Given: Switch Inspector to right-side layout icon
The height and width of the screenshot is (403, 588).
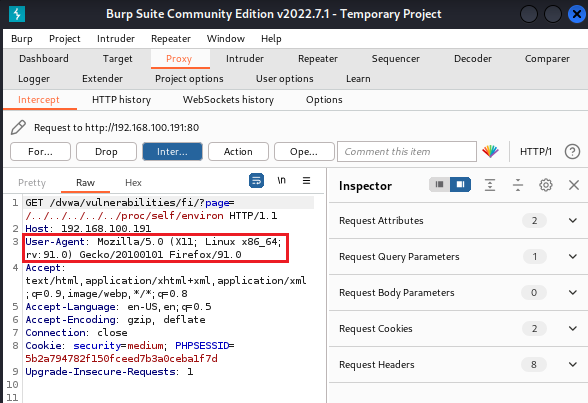Looking at the screenshot, I should [x=460, y=184].
